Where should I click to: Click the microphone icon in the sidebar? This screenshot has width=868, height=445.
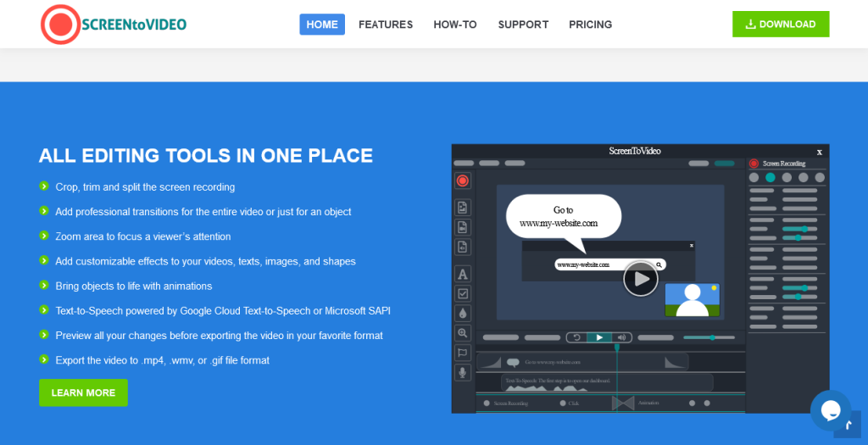point(463,372)
